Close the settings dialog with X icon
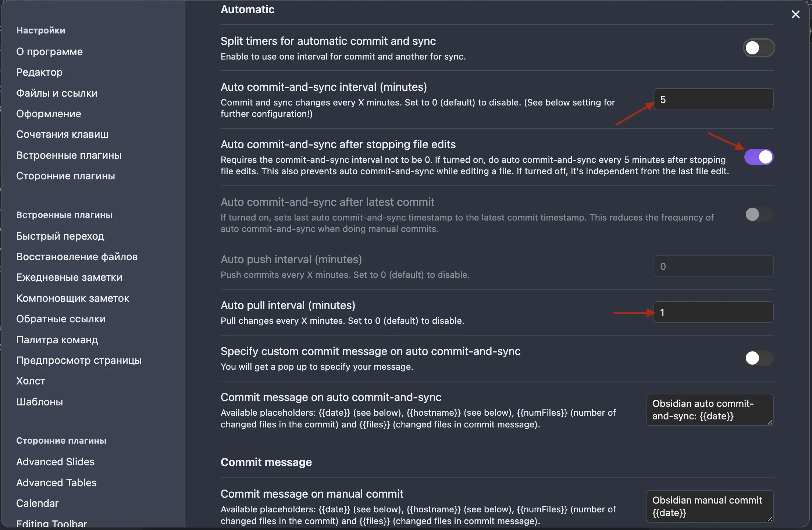 (x=795, y=14)
